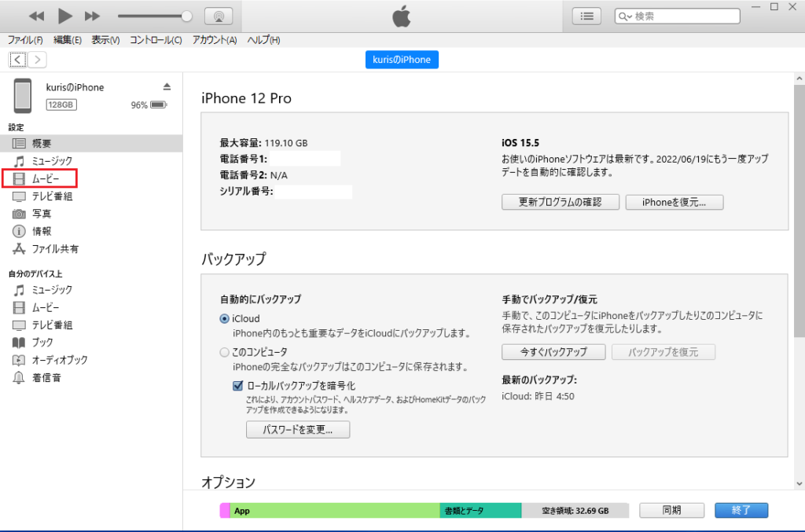Screen dimensions: 805x532
Task: Click the Apple logo in the header
Action: [x=402, y=16]
